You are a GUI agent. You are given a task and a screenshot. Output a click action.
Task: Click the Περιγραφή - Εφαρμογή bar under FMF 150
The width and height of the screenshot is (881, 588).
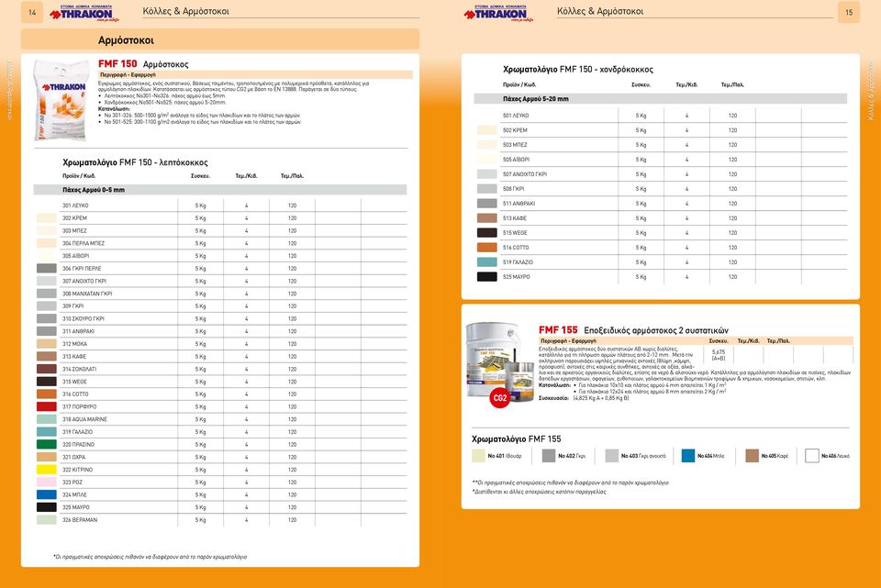[x=255, y=74]
